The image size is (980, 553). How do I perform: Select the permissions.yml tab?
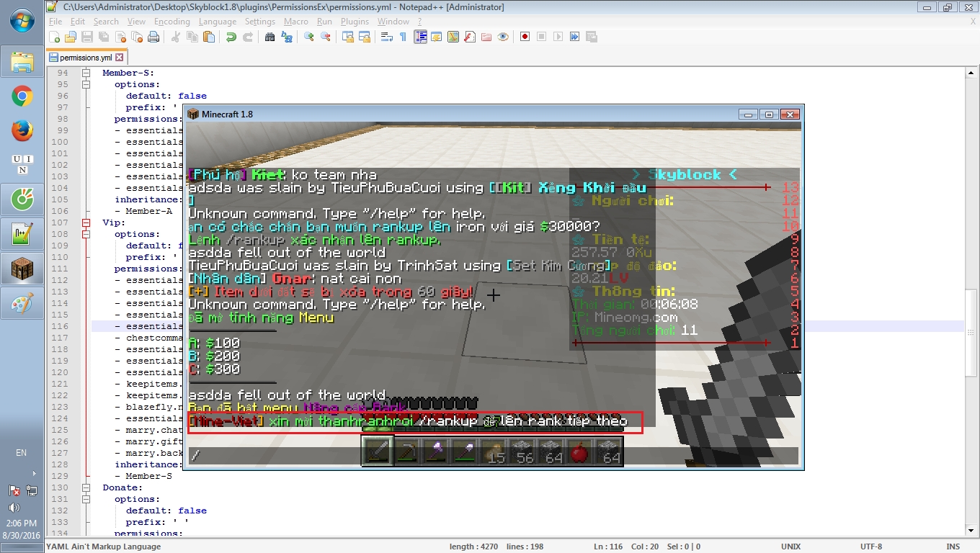[85, 58]
